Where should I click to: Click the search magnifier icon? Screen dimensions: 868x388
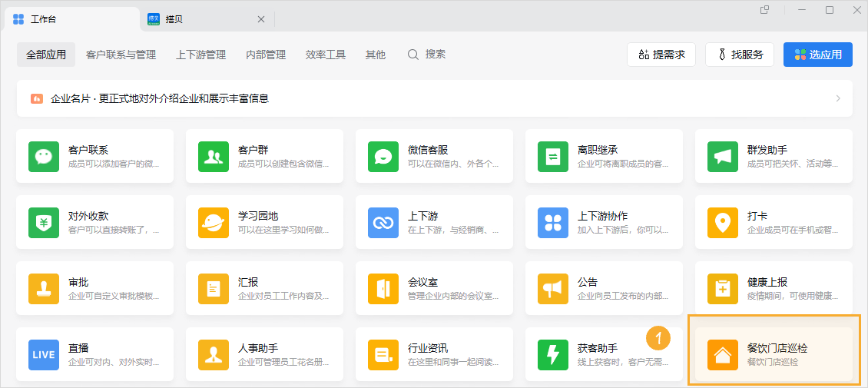(413, 55)
